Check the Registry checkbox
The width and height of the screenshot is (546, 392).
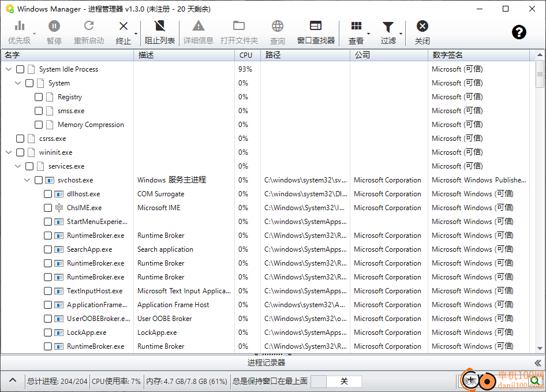(39, 97)
